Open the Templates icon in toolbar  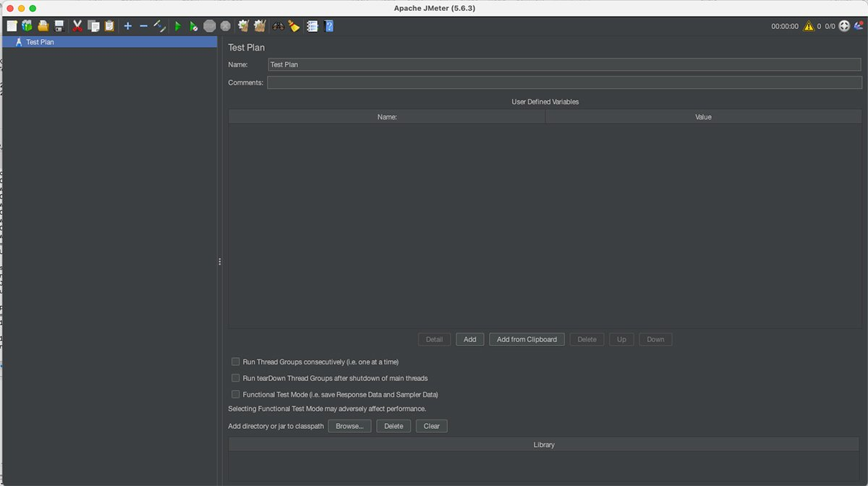[x=27, y=26]
